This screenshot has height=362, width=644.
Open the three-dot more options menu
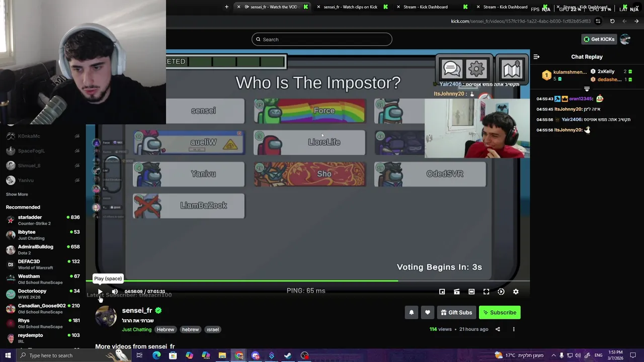[x=514, y=329]
